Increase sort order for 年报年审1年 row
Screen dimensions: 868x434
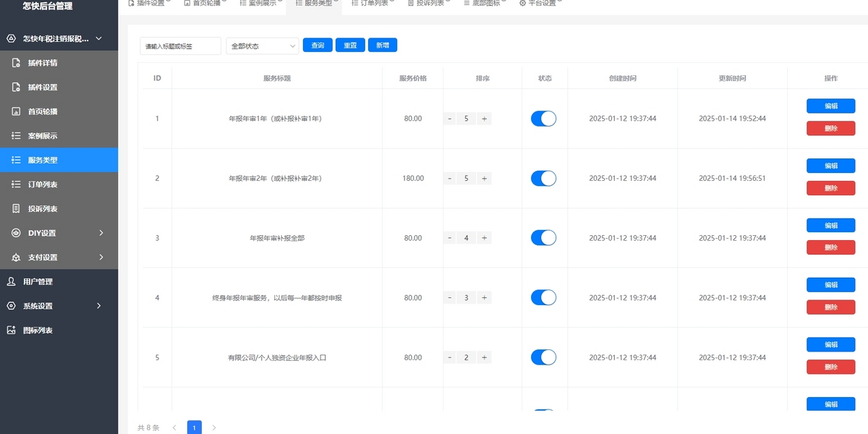coord(485,119)
